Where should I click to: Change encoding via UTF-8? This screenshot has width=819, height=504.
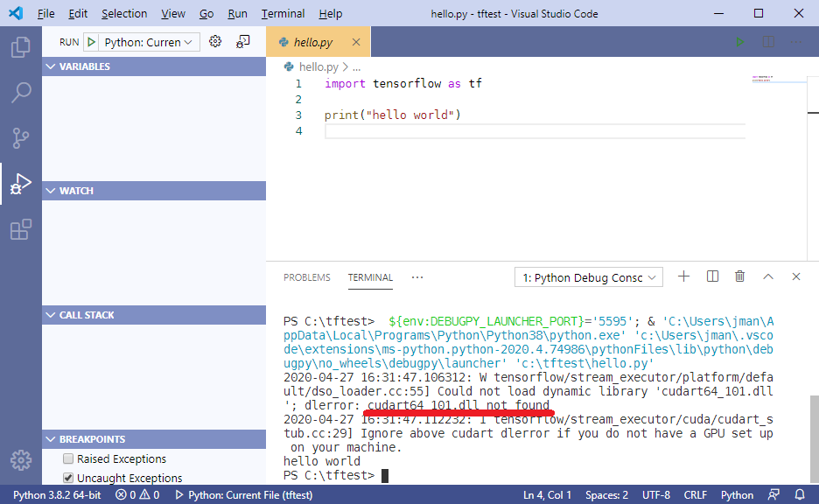(656, 494)
